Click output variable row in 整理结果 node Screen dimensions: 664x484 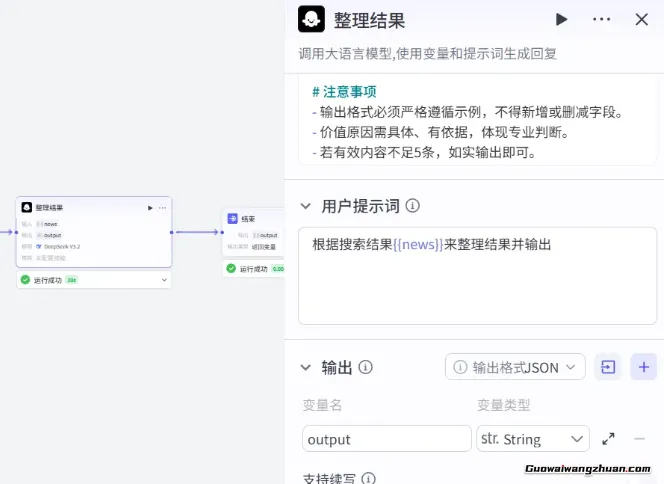point(49,235)
